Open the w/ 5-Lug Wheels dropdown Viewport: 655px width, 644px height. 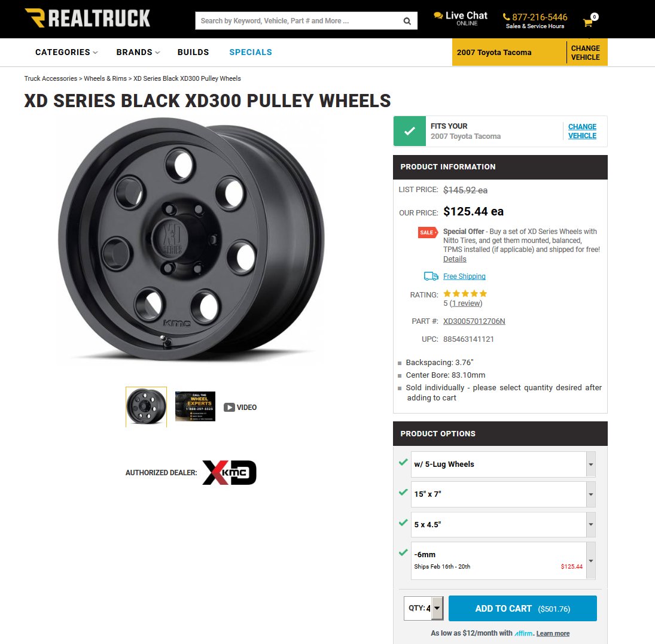point(503,464)
